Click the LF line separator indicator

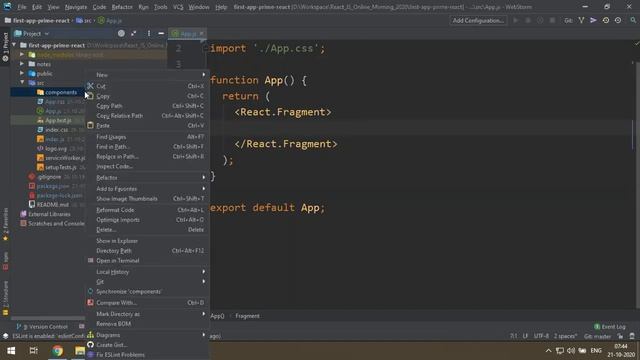525,336
